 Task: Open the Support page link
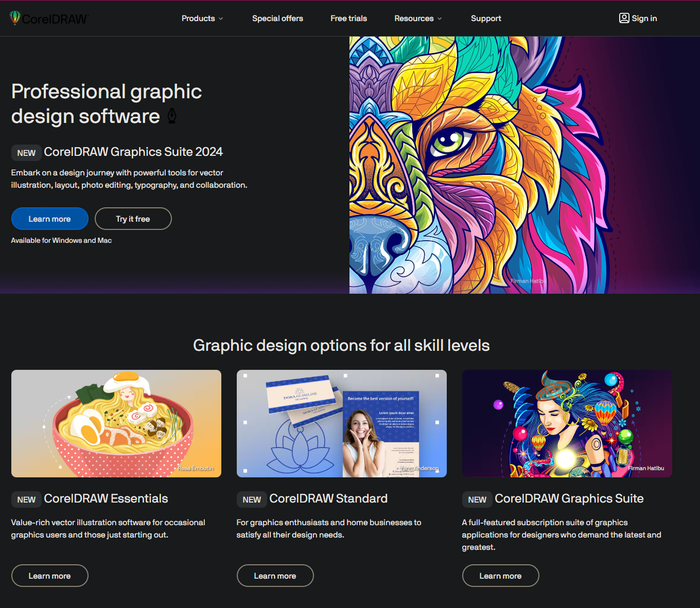click(486, 18)
